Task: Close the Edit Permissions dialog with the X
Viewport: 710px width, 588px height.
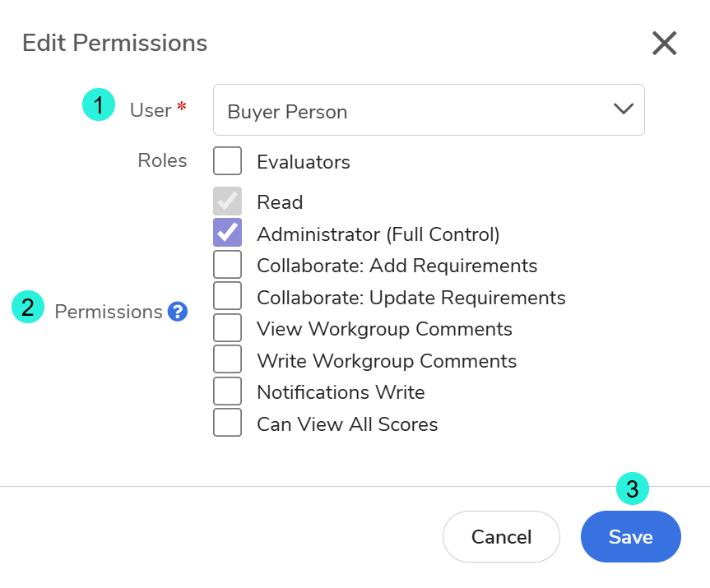Action: coord(664,44)
